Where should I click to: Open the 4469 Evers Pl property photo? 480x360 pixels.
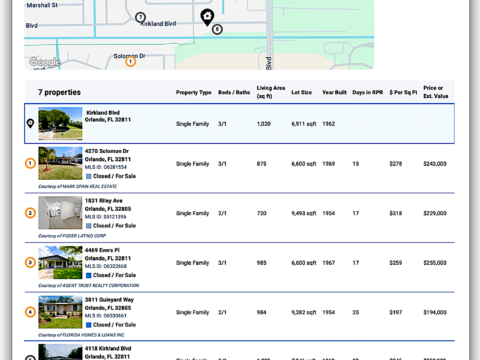[60, 262]
